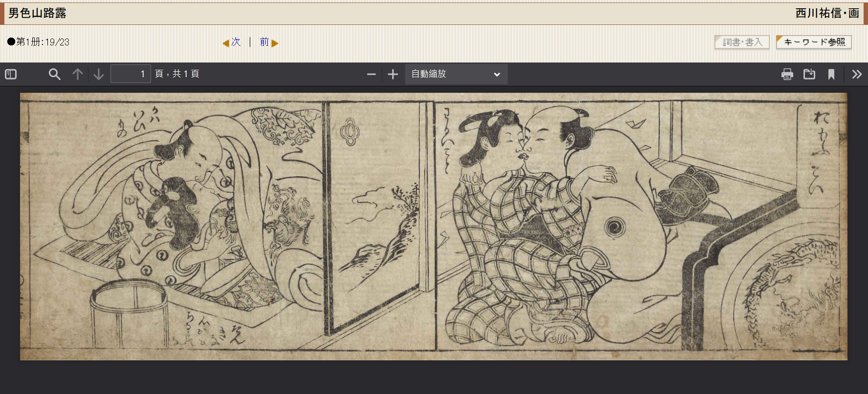Zoom in with the plus button

tap(393, 74)
